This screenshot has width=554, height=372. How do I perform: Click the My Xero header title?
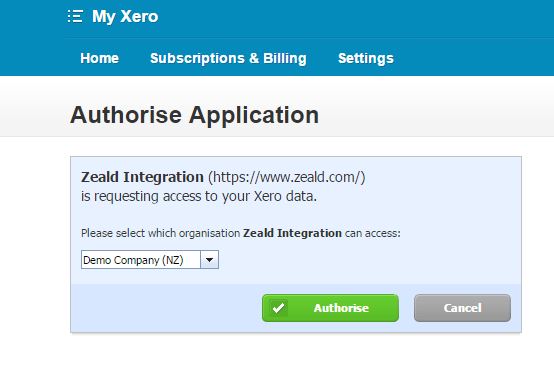125,17
